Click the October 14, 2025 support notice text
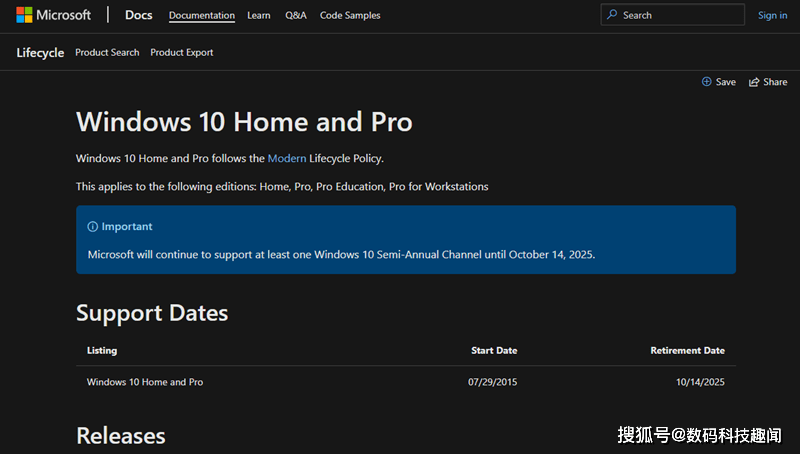This screenshot has width=800, height=454. pos(341,255)
